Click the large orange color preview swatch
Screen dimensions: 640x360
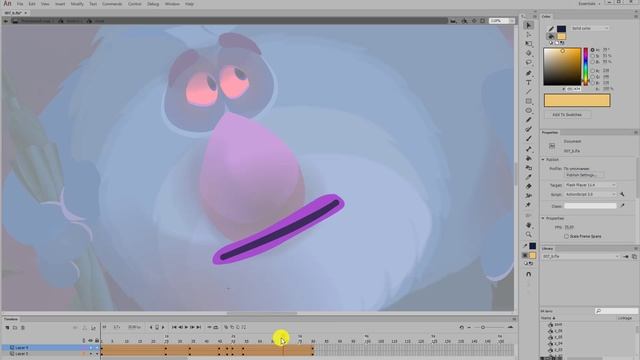tap(577, 100)
